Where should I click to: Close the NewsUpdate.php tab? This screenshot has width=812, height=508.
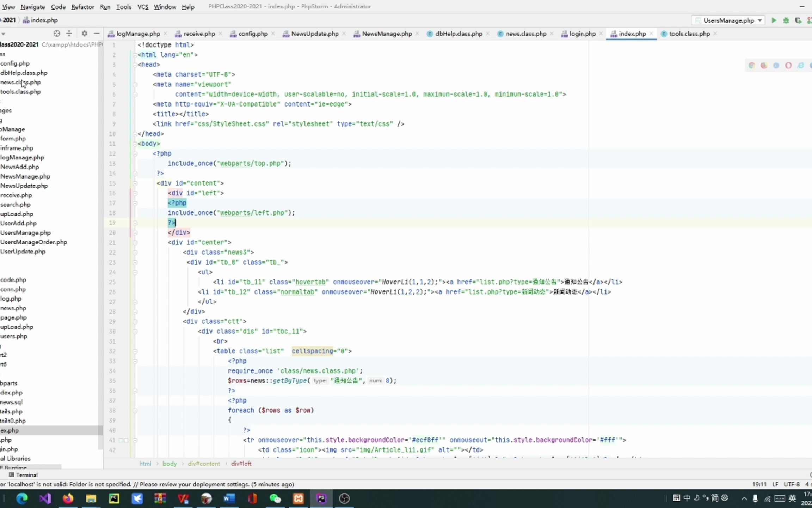(344, 34)
